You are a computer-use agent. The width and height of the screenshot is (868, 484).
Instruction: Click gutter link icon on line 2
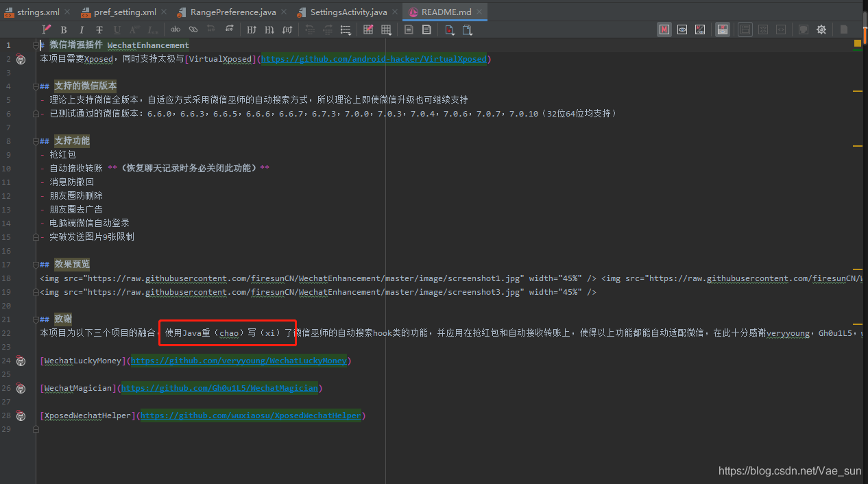click(21, 60)
